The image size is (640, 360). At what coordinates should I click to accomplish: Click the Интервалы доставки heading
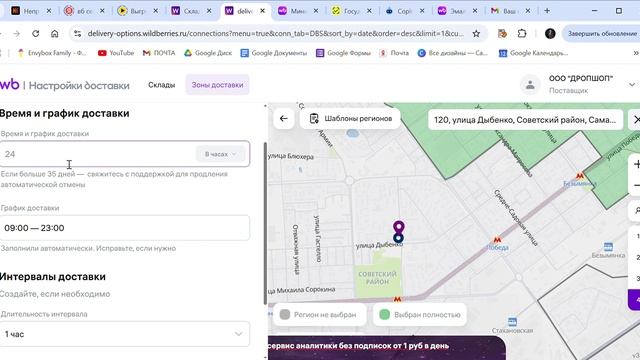pos(53,276)
